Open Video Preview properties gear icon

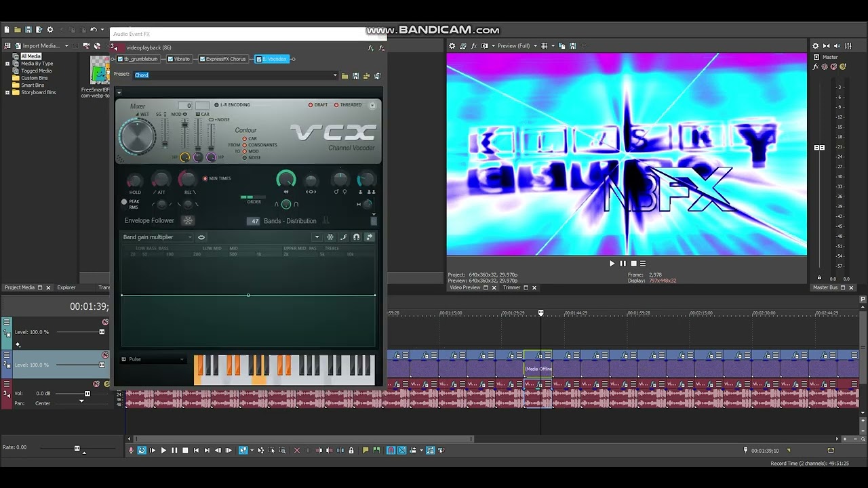[x=452, y=46]
